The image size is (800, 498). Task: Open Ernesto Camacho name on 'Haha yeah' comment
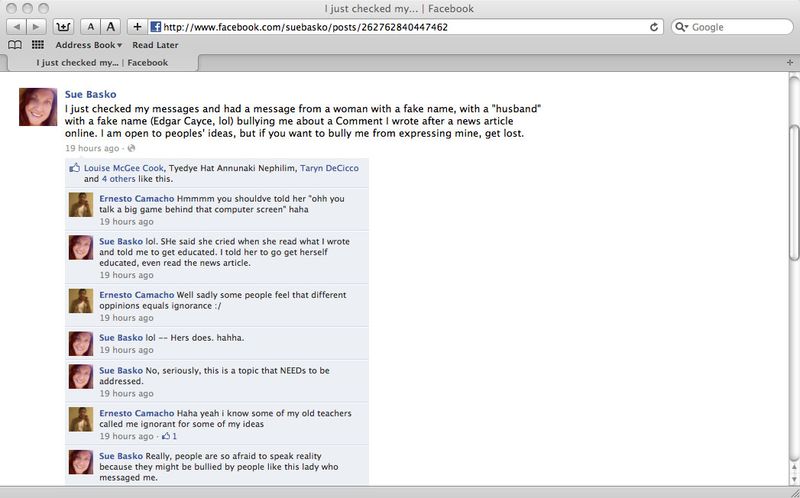point(136,413)
